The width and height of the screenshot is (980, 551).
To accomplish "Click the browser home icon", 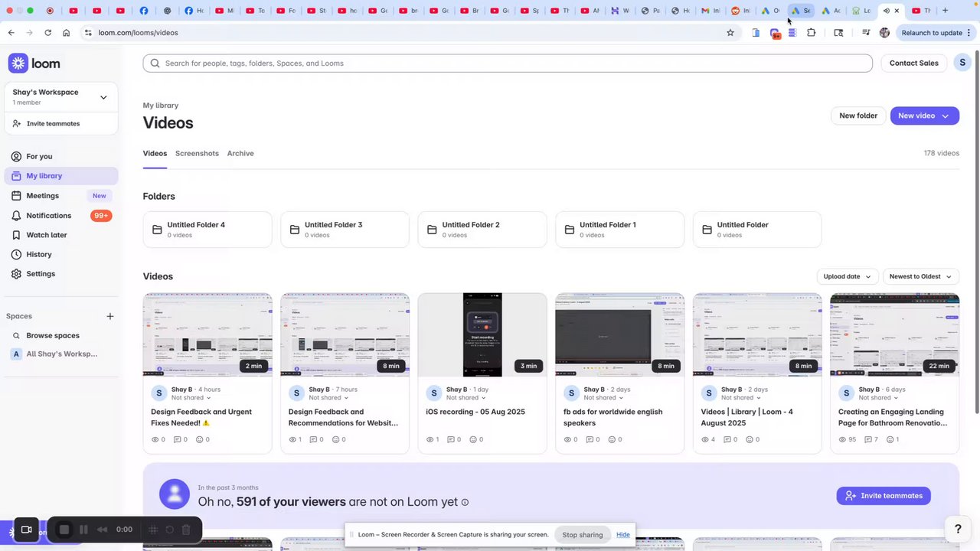I will coord(67,33).
